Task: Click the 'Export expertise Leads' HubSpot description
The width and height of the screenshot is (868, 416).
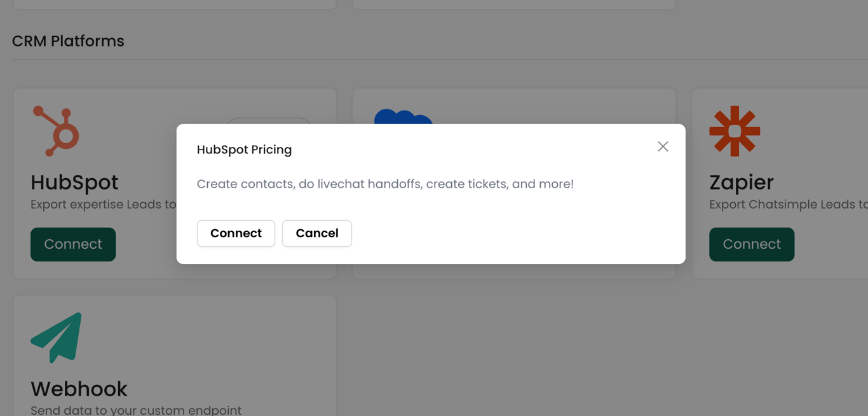Action: click(x=103, y=205)
